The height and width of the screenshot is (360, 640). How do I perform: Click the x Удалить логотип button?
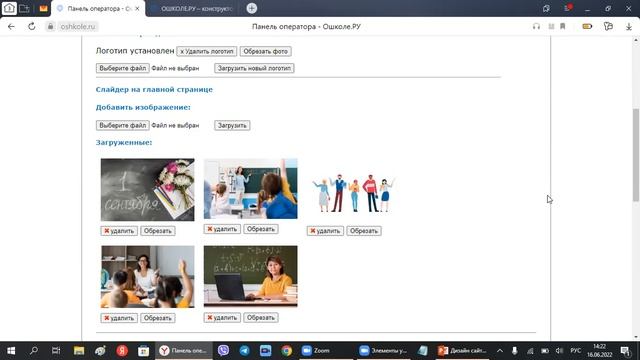pyautogui.click(x=207, y=51)
